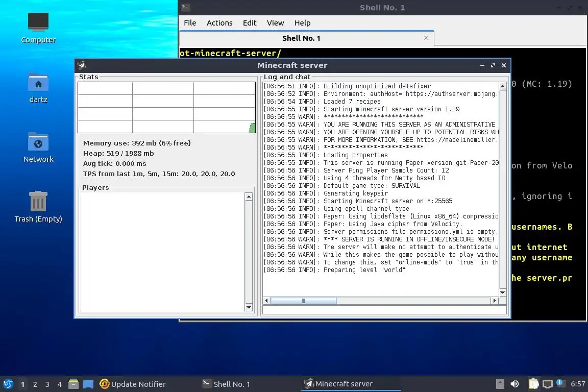
Task: Open the Lubuntu start menu bird icon
Action: [x=8, y=384]
